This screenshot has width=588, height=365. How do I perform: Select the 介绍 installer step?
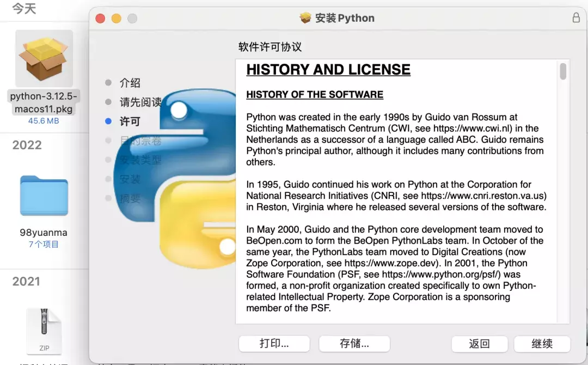pyautogui.click(x=130, y=82)
